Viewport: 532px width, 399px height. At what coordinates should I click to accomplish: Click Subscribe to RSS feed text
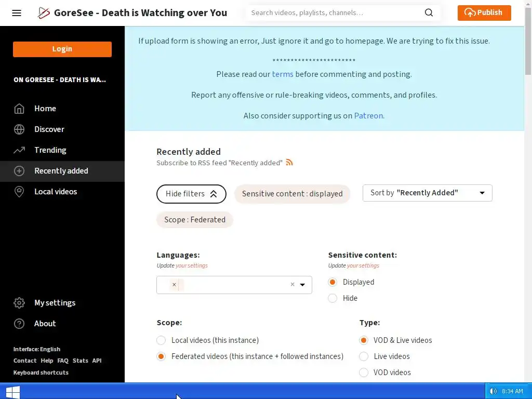point(220,163)
